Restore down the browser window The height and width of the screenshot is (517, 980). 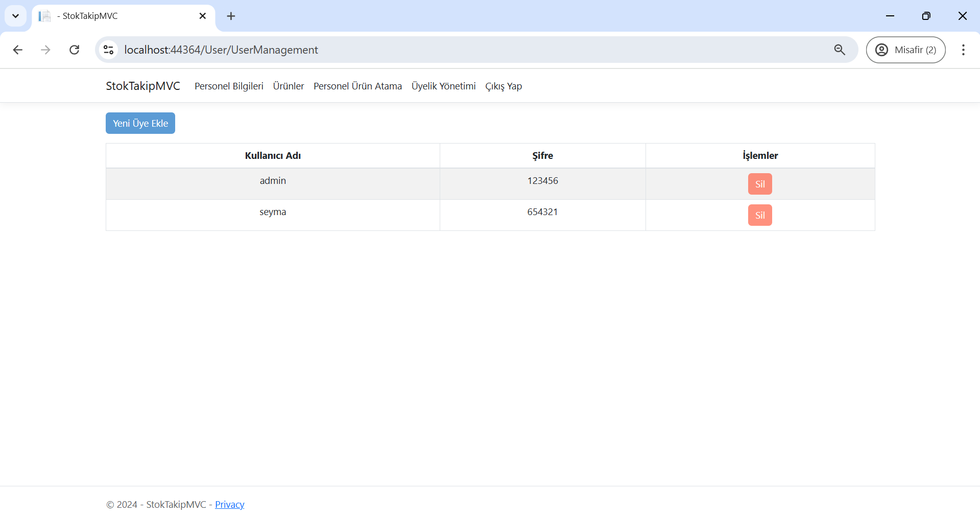click(926, 16)
